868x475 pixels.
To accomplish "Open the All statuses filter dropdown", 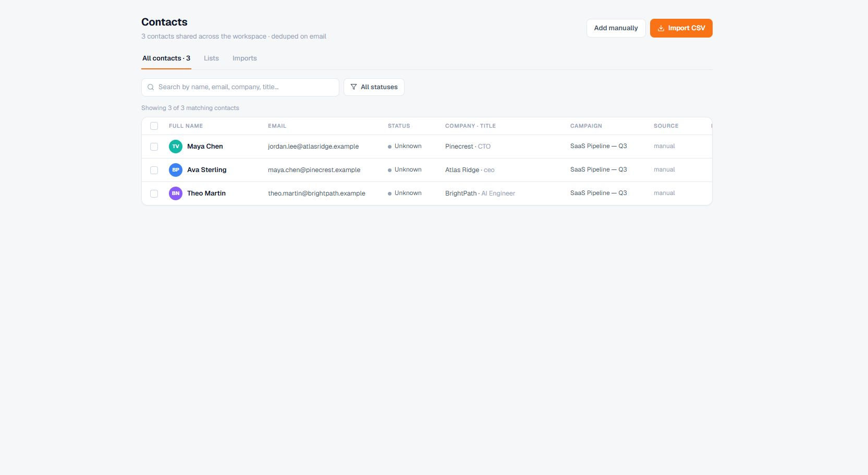I will click(x=374, y=87).
